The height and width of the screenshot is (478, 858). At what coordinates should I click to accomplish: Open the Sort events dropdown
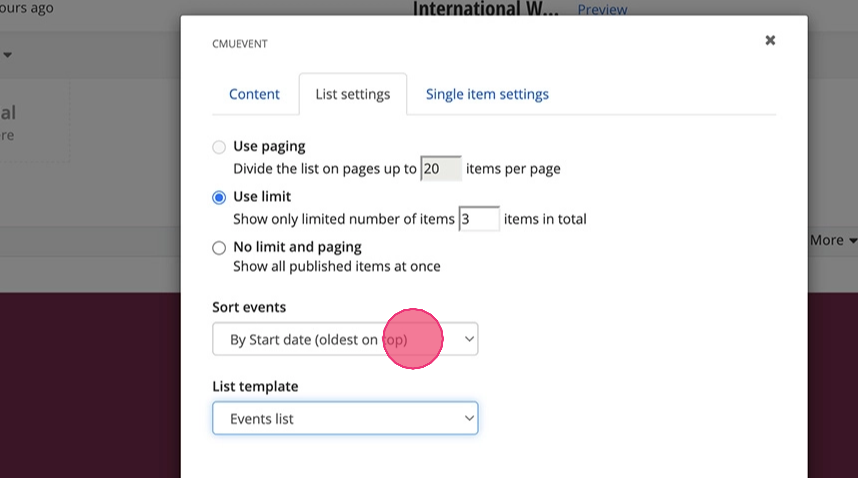[345, 339]
